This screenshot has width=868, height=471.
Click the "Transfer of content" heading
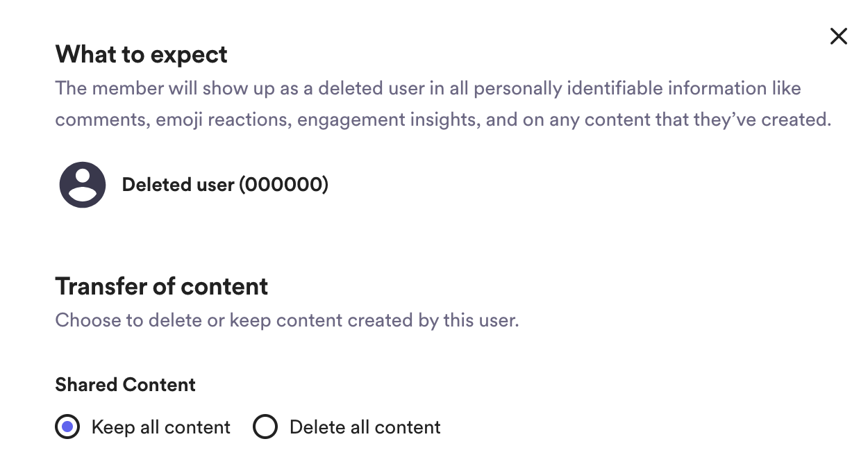[x=161, y=286]
